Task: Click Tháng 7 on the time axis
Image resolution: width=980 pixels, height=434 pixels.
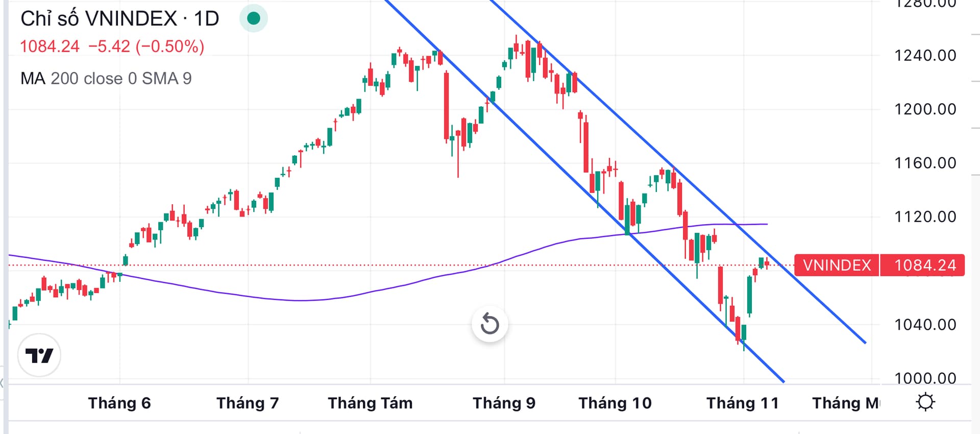Action: click(x=248, y=403)
